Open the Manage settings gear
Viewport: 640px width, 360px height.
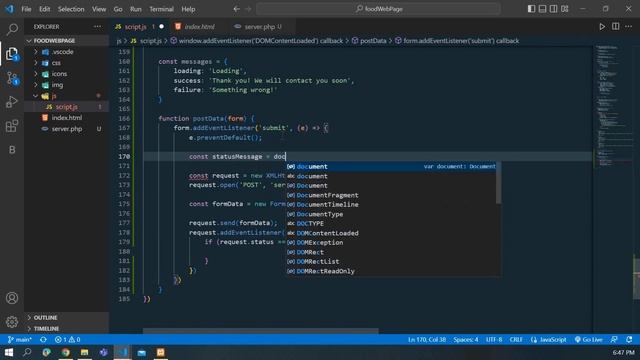(12, 322)
